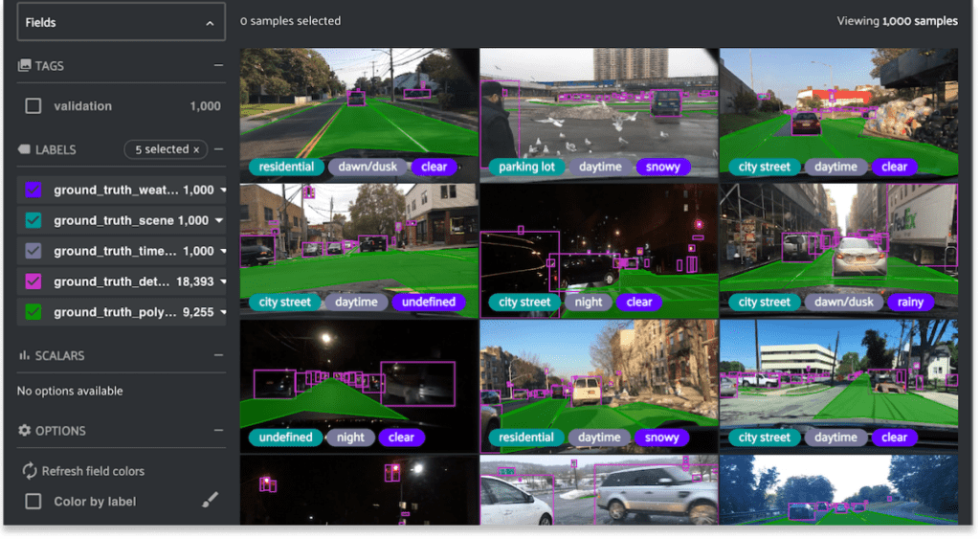The height and width of the screenshot is (539, 980).
Task: Uncheck ground_truth_scene label checkbox
Action: (x=33, y=220)
